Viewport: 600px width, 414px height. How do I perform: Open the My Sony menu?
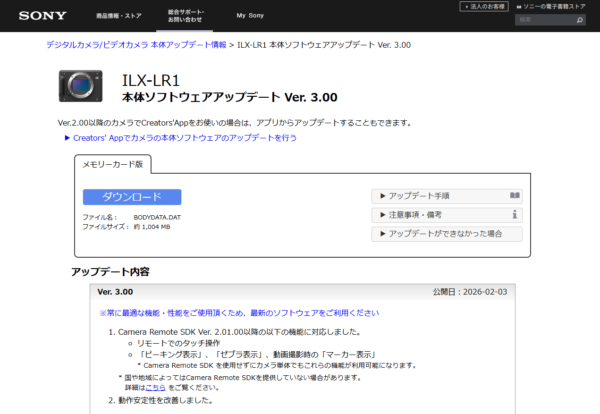(x=250, y=16)
